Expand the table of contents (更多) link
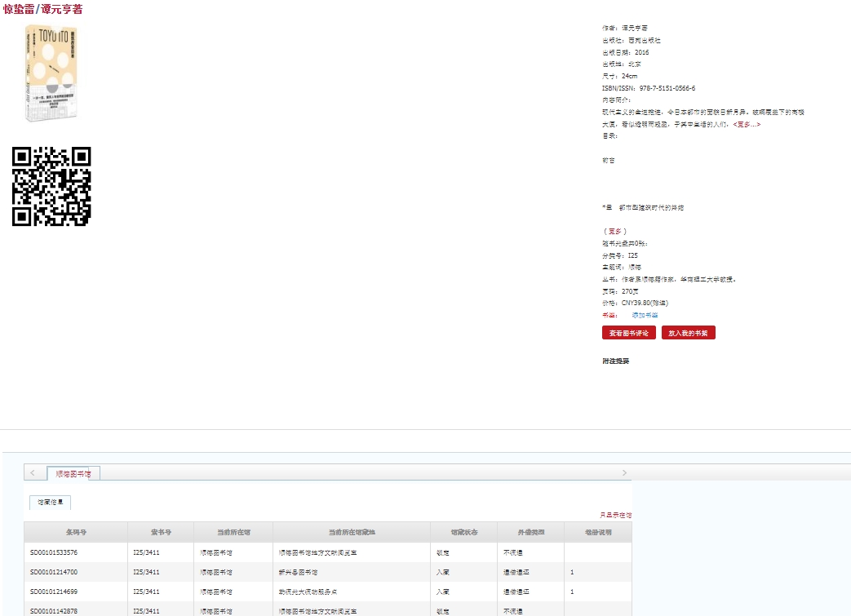 pos(615,231)
